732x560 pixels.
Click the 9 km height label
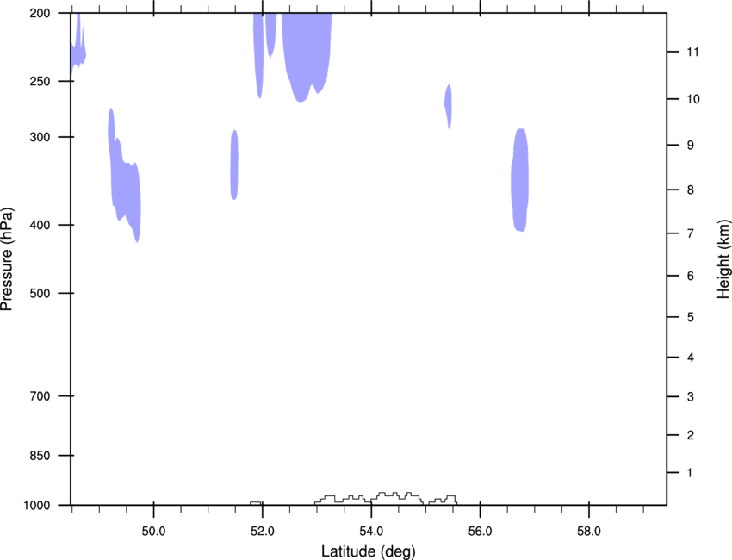[x=691, y=146]
